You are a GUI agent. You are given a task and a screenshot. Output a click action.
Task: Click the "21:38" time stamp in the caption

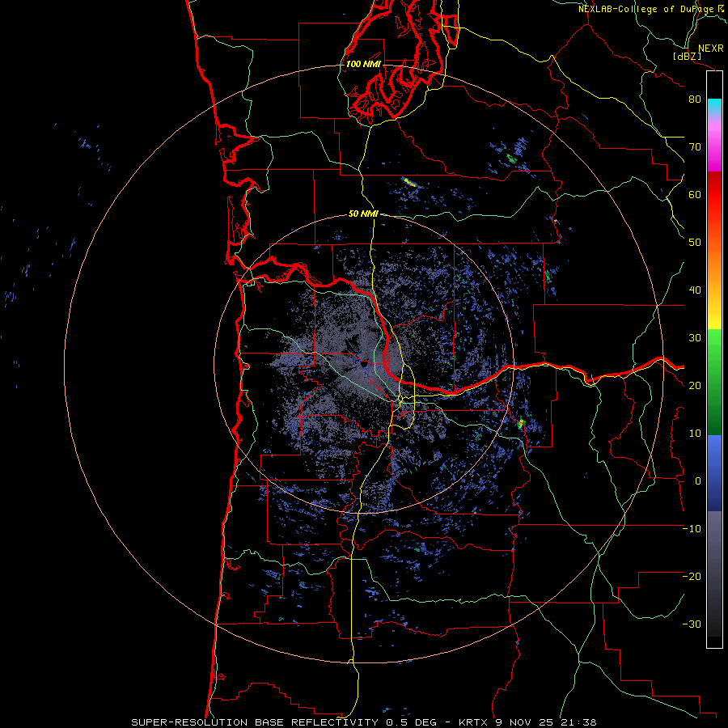[578, 722]
